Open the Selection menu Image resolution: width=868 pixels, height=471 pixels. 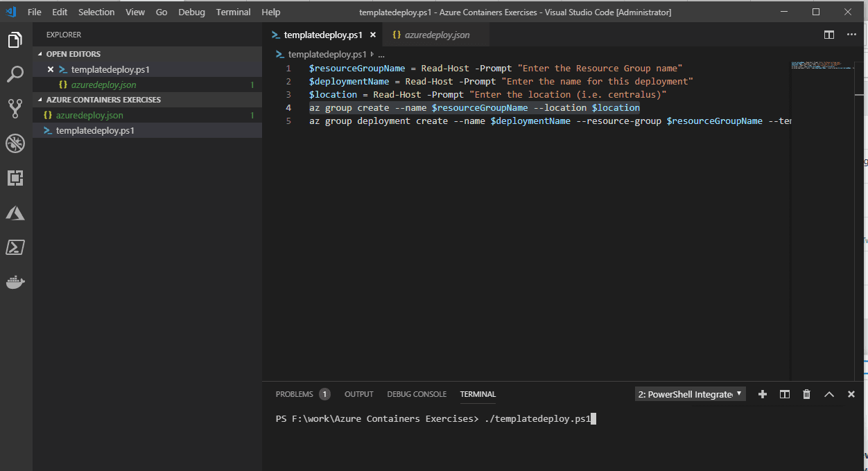96,12
